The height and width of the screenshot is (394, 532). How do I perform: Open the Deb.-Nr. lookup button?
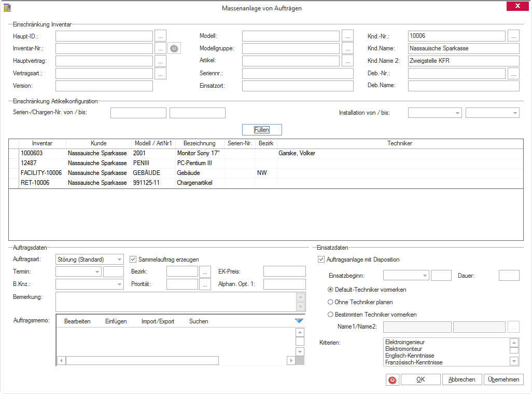pyautogui.click(x=514, y=73)
